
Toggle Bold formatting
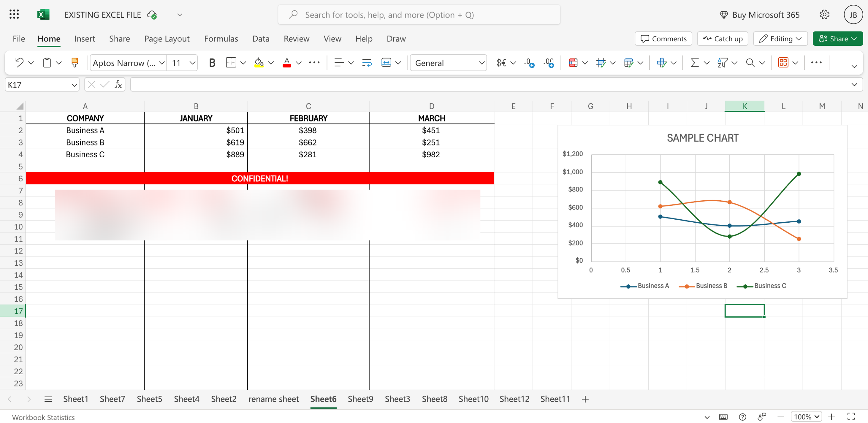coord(212,63)
